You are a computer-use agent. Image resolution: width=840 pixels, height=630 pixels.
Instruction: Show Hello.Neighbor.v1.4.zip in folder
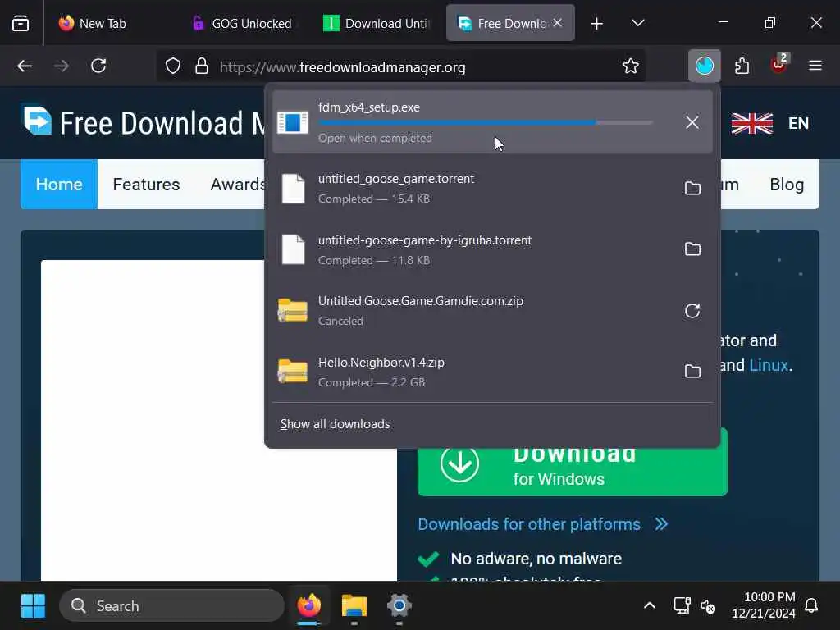[692, 372]
